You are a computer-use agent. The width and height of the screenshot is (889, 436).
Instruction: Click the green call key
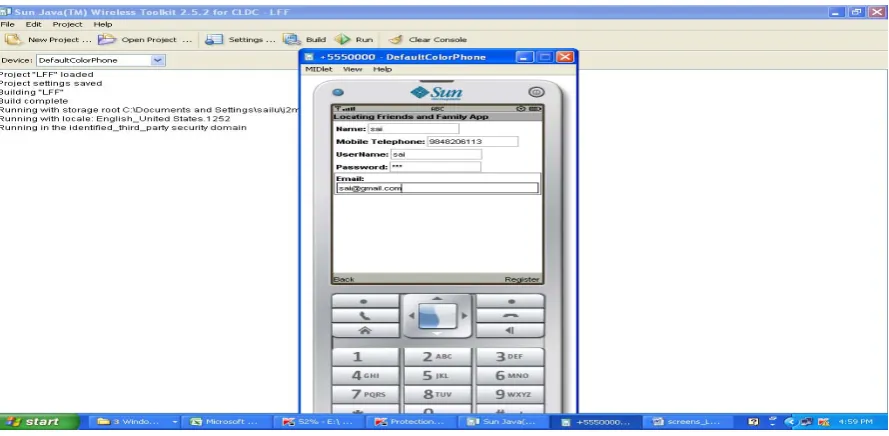365,316
